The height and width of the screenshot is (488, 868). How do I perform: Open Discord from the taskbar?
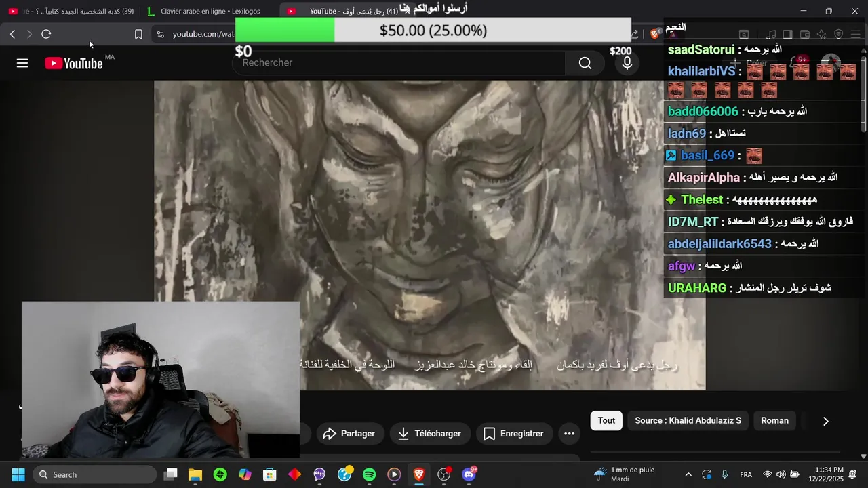click(469, 474)
